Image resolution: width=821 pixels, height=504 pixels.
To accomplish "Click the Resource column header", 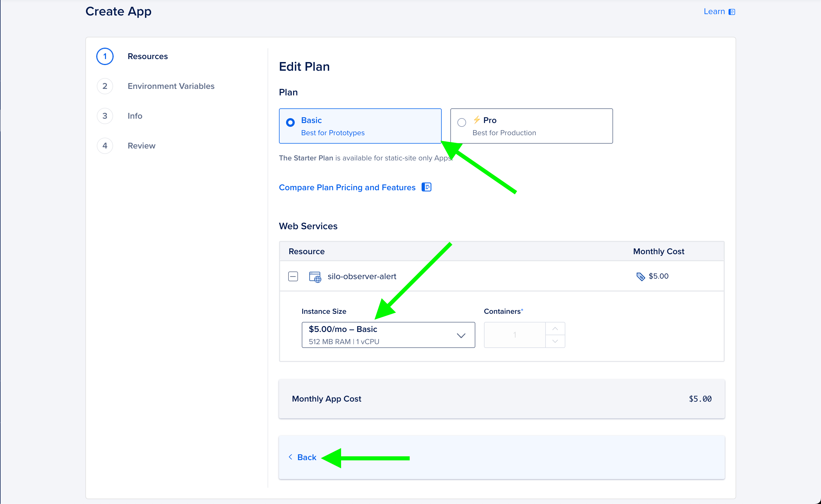I will pyautogui.click(x=306, y=251).
